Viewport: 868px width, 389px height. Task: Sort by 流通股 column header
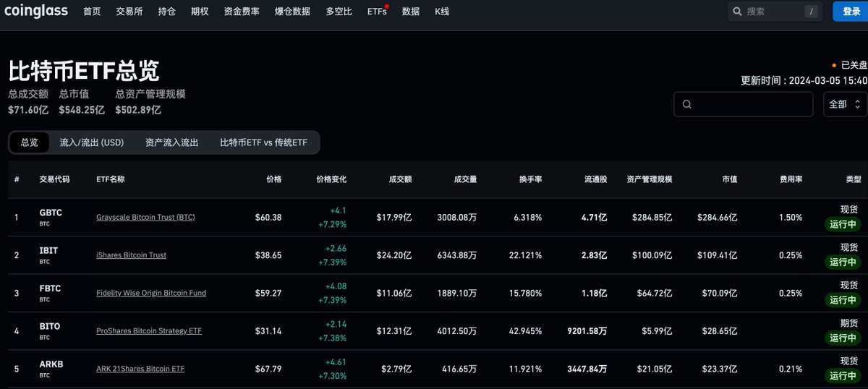[x=595, y=179]
